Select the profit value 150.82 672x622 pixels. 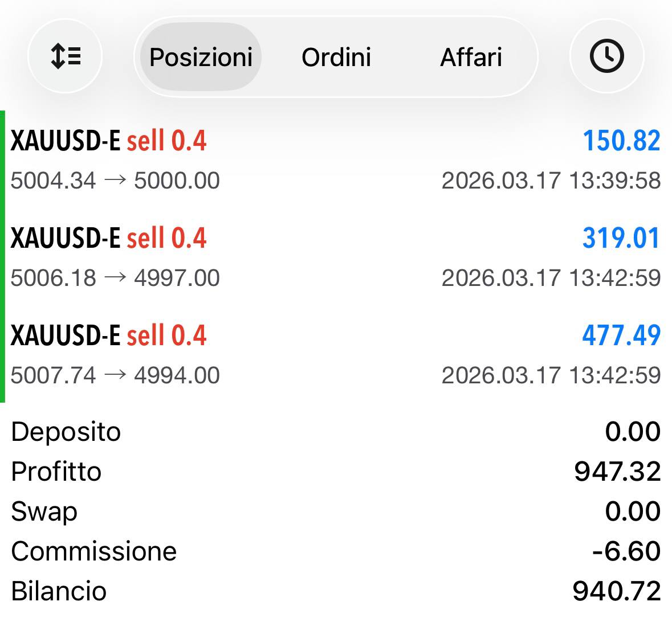click(x=621, y=141)
